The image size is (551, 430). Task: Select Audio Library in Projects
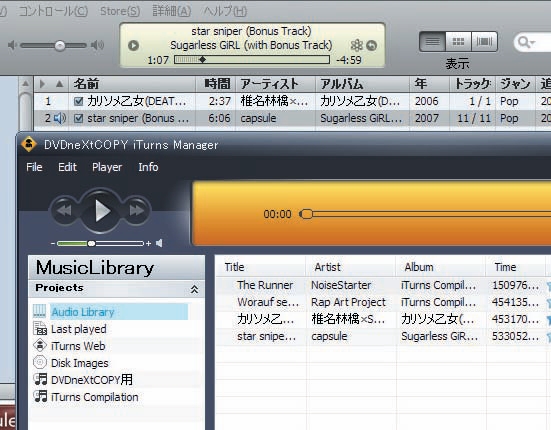[x=119, y=312]
